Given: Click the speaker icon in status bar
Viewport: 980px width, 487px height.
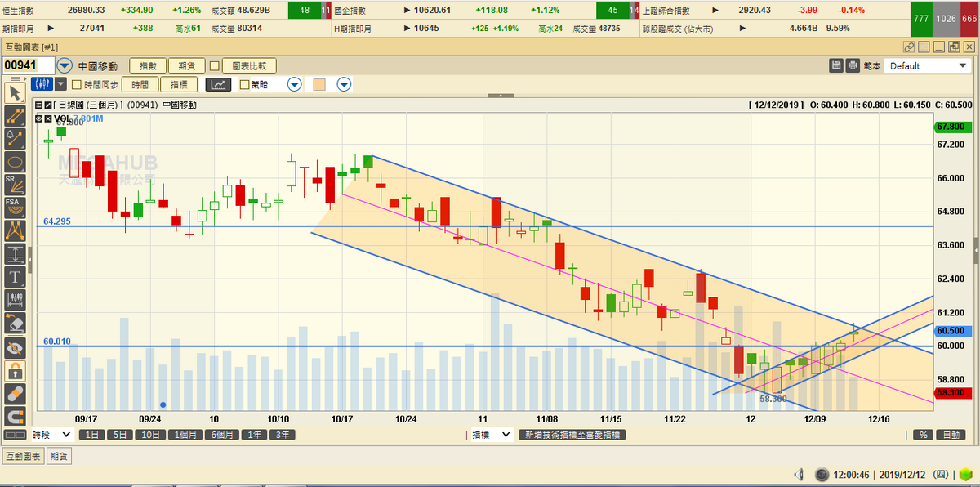Looking at the screenshot, I should [799, 474].
